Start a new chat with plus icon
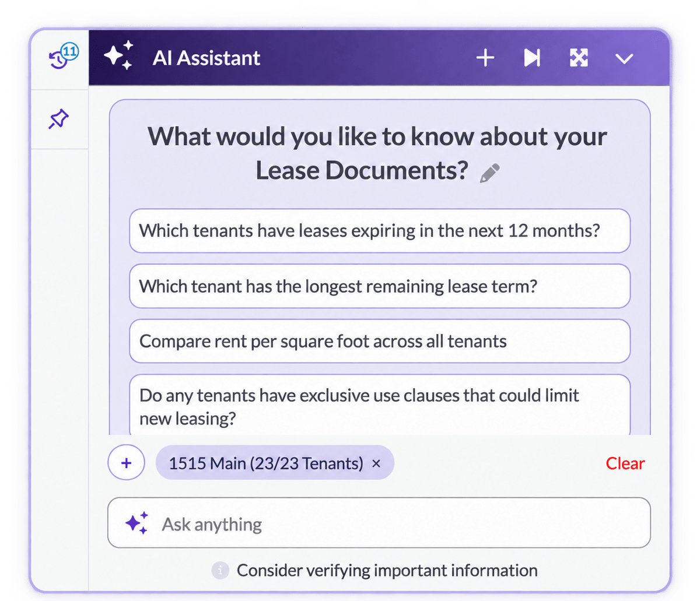The image size is (700, 601). [x=485, y=58]
